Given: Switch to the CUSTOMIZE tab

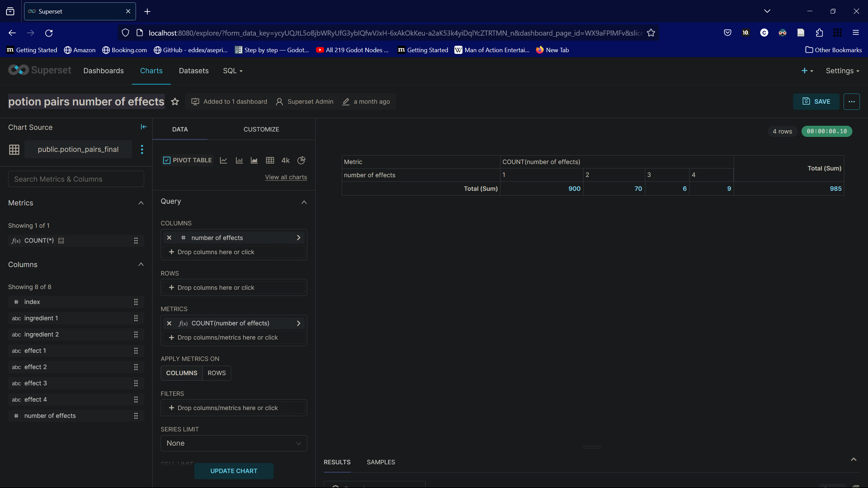Looking at the screenshot, I should (x=261, y=129).
